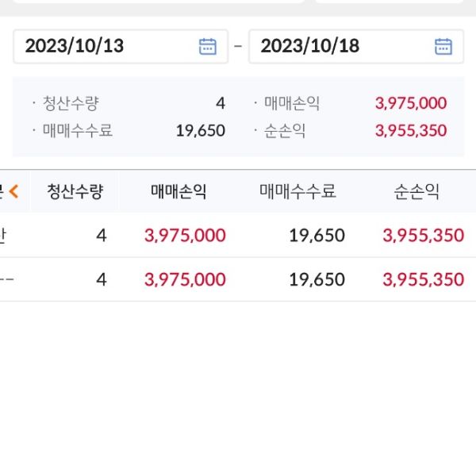This screenshot has height=476, width=476.
Task: Open the end date calendar icon
Action: pyautogui.click(x=443, y=46)
